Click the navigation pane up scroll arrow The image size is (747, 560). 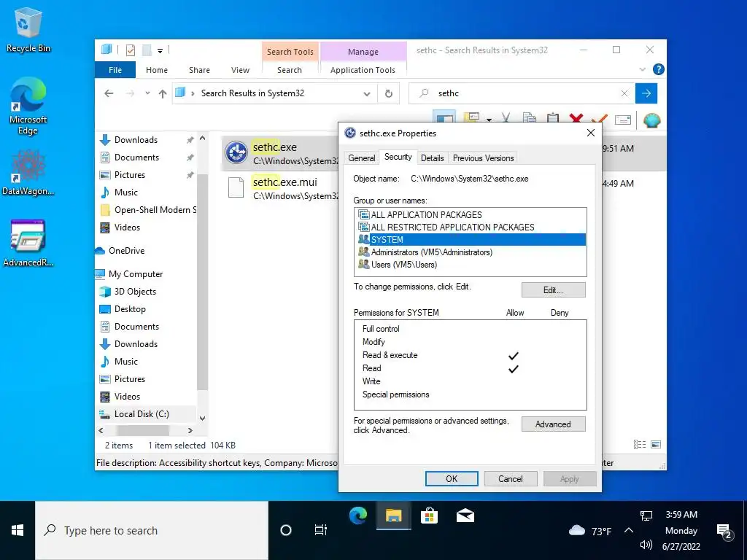(x=203, y=138)
